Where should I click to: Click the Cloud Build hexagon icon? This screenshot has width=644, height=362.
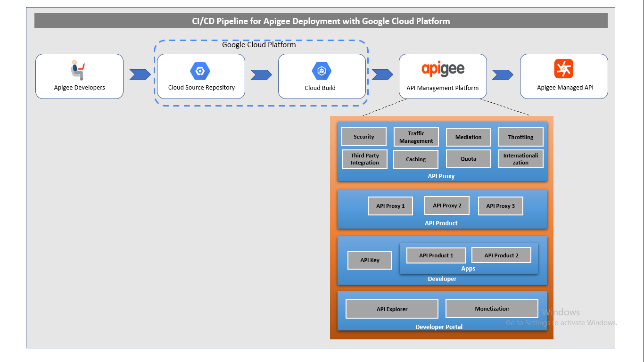pyautogui.click(x=322, y=71)
